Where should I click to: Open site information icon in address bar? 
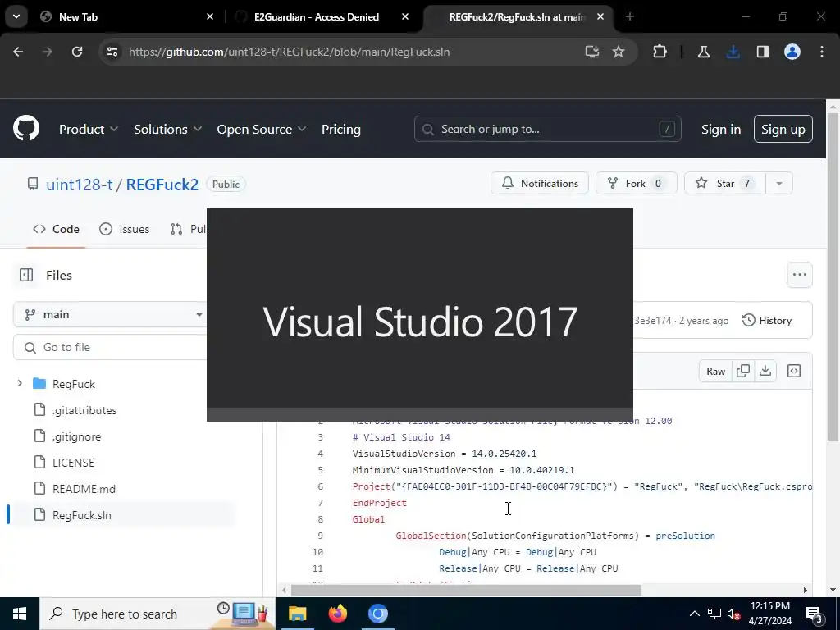click(112, 52)
